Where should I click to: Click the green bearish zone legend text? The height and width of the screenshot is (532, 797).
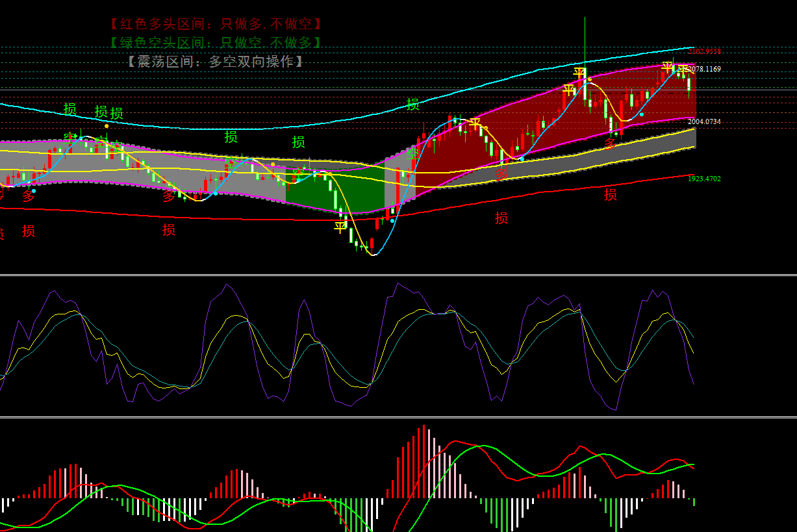coord(215,42)
